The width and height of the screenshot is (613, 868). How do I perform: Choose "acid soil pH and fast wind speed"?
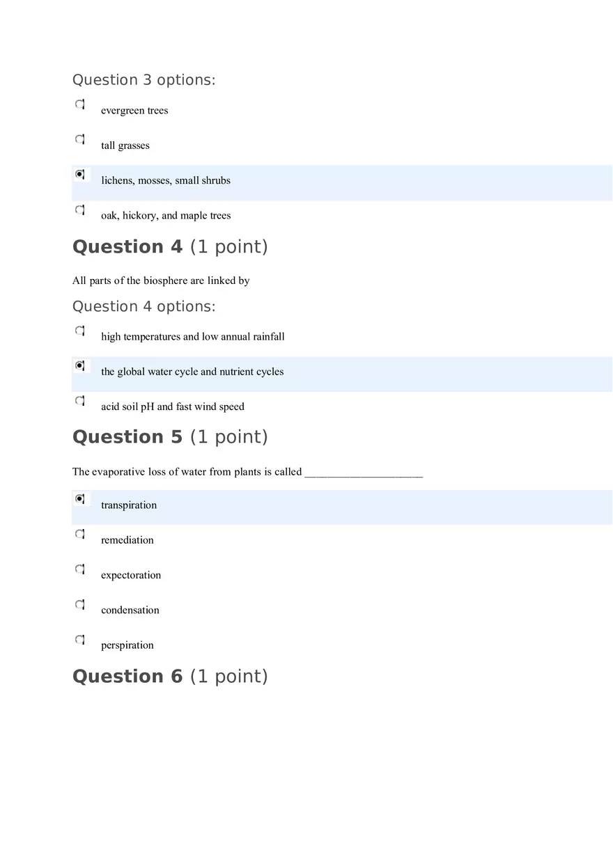[x=79, y=400]
